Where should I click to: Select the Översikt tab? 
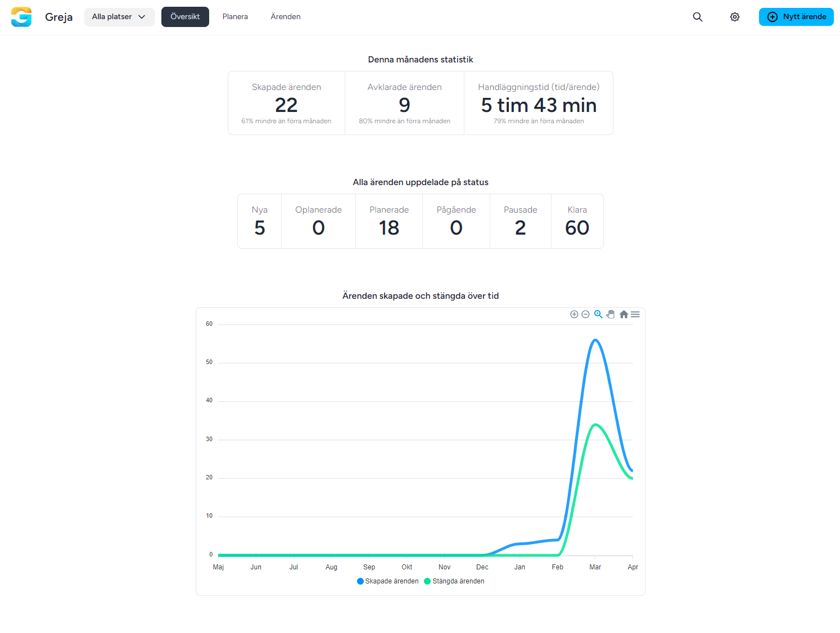[x=185, y=17]
